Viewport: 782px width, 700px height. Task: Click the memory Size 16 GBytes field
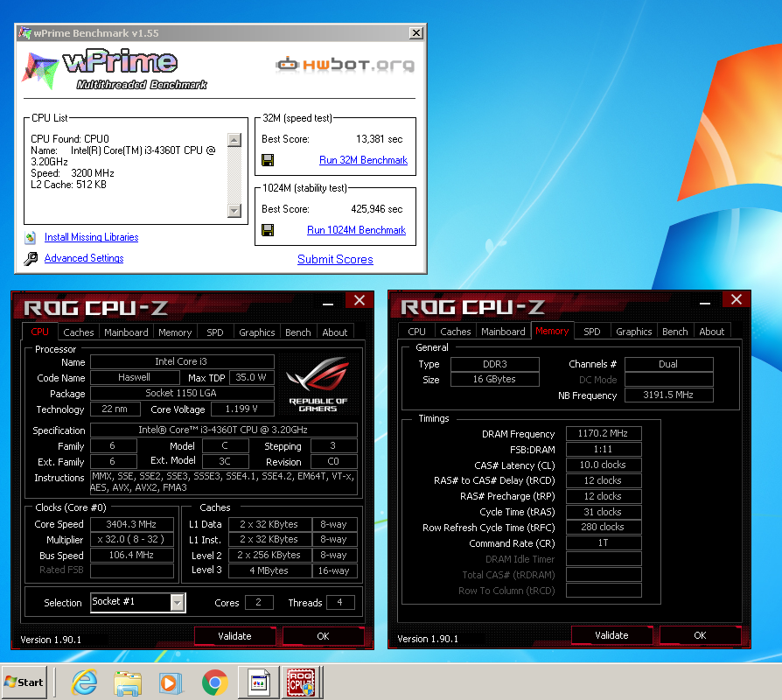tap(495, 379)
